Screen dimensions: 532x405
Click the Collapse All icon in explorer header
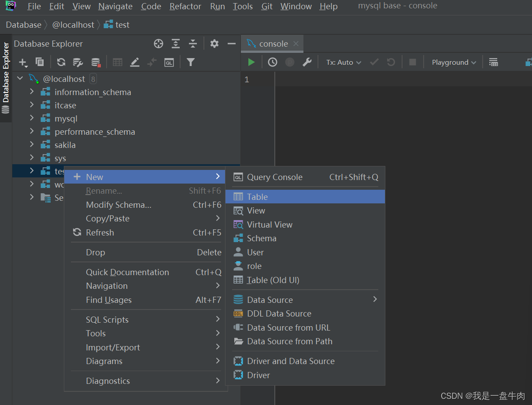tap(193, 44)
